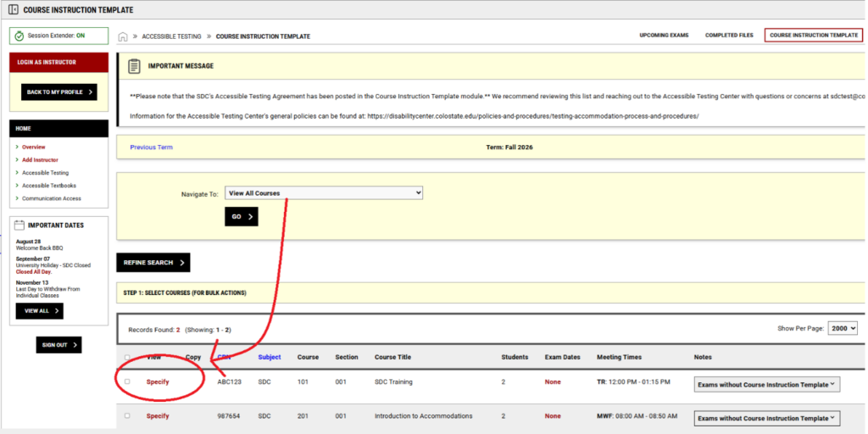Sort by the Subject column header
The width and height of the screenshot is (868, 434).
(270, 357)
